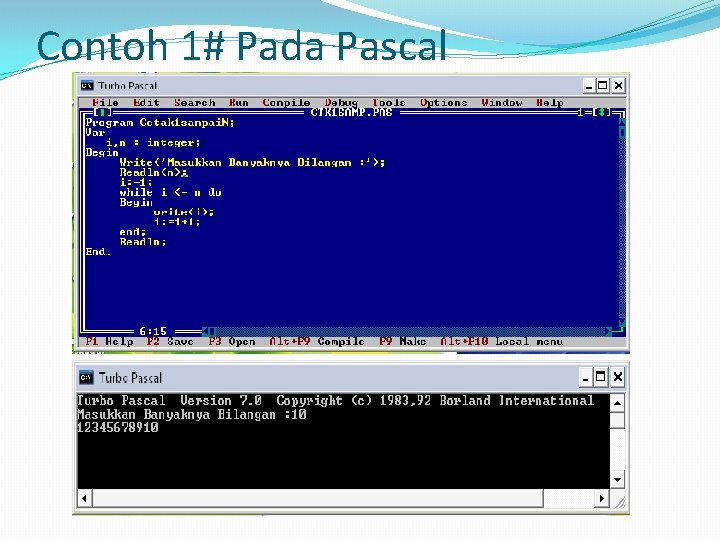Click the output window scroll down arrow

(617, 480)
